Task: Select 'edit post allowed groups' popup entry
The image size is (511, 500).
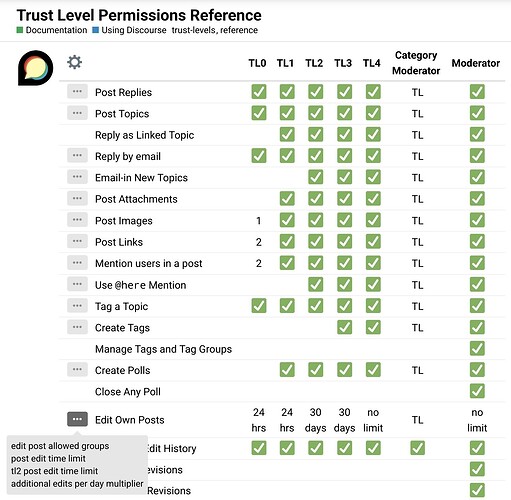Action: tap(60, 446)
